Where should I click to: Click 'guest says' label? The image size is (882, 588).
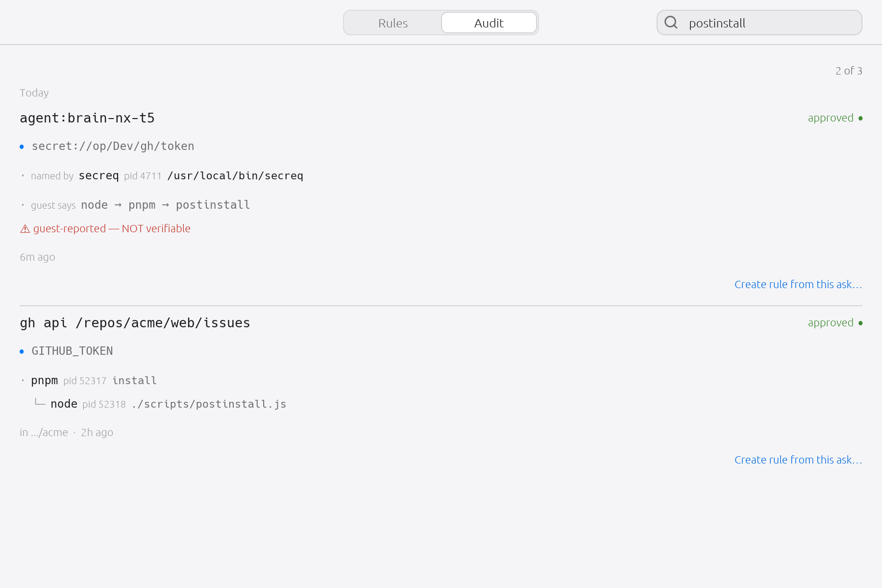click(x=53, y=205)
